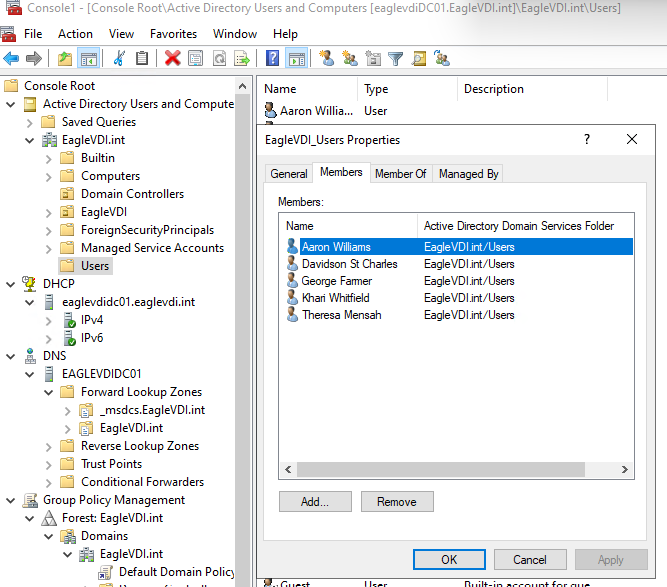Collapse the DHCP node
Image resolution: width=667 pixels, height=587 pixels.
coord(11,284)
